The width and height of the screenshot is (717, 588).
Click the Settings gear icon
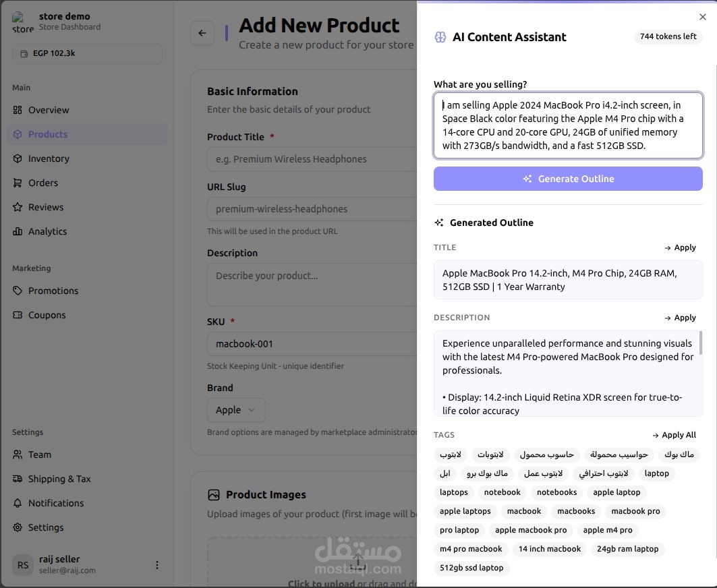pyautogui.click(x=18, y=527)
